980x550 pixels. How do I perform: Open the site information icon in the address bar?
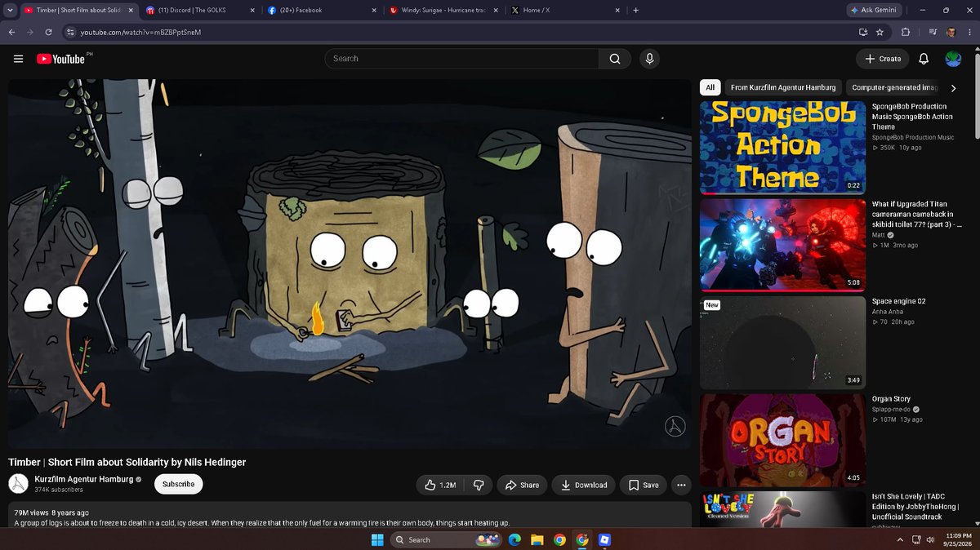pyautogui.click(x=71, y=32)
